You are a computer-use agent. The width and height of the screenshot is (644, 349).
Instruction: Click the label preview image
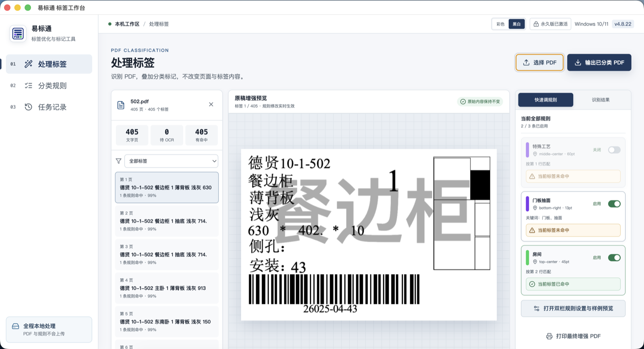[x=369, y=235]
